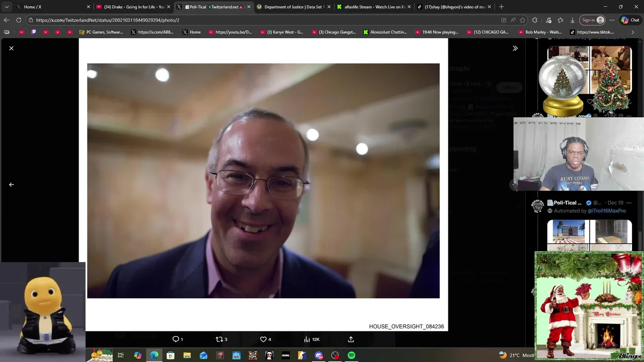Viewport: 644px width, 362px height.
Task: Open PC Games, Software bookmark
Action: click(101, 32)
